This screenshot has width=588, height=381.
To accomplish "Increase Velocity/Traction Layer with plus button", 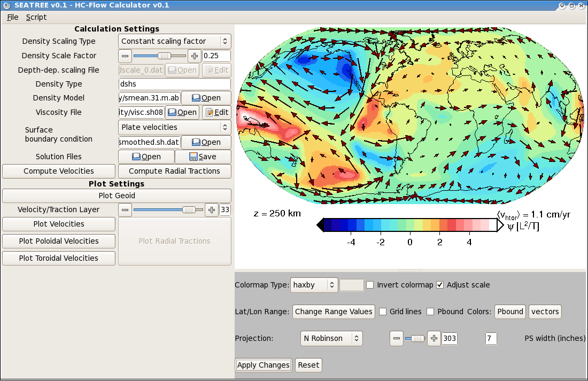I will click(x=212, y=209).
